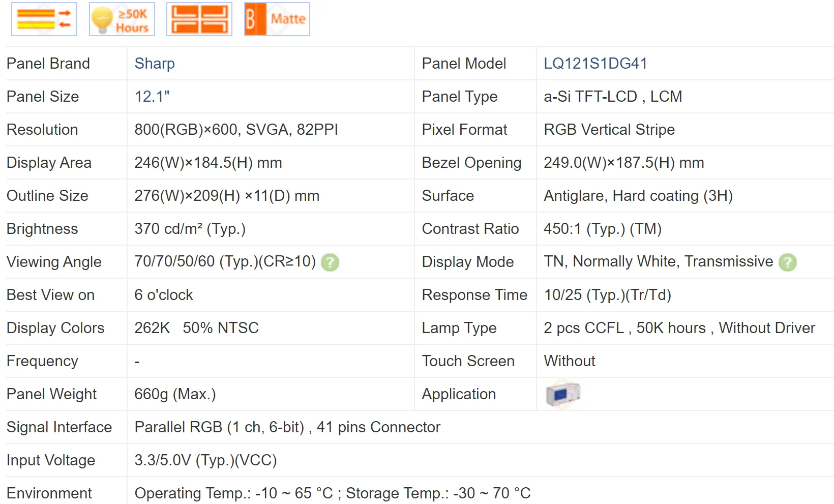834x504 pixels.
Task: Open Viewing Angle help question mark
Action: [330, 262]
